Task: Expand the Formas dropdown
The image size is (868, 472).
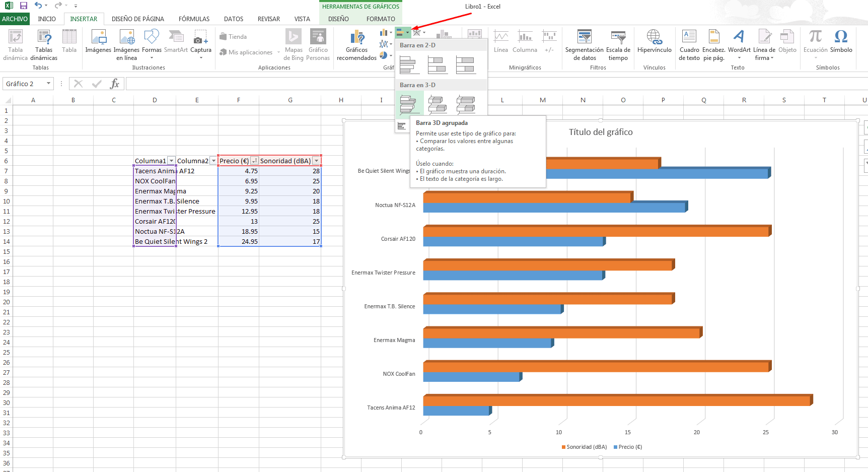Action: (x=152, y=58)
